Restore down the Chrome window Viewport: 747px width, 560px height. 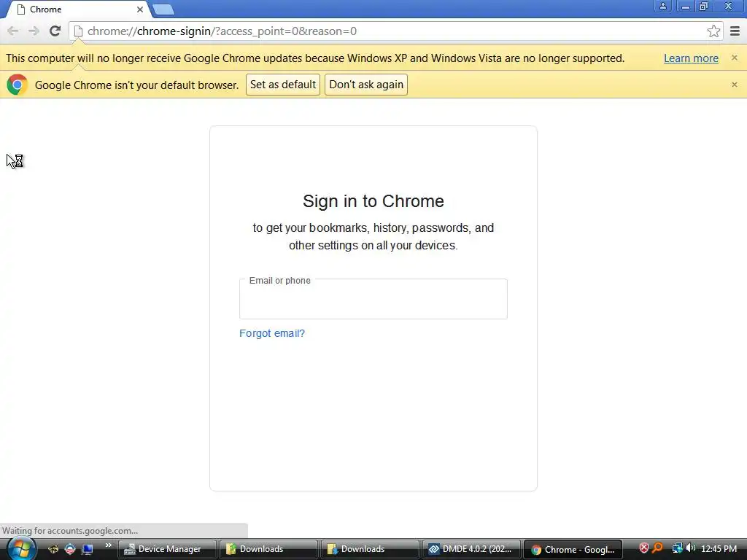pyautogui.click(x=703, y=6)
